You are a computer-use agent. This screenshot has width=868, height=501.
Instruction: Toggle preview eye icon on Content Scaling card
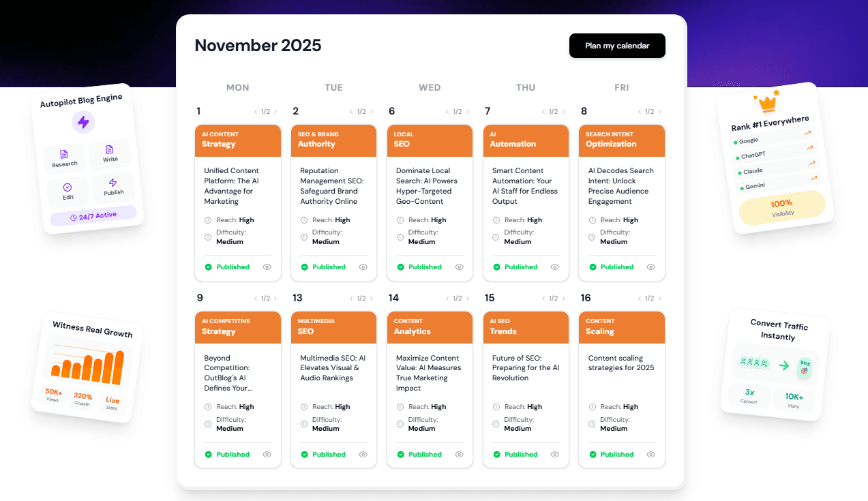pyautogui.click(x=651, y=455)
